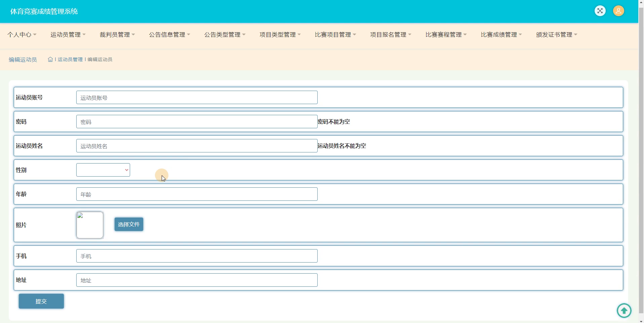Open the 比赛成绩管理 dropdown menu
This screenshot has height=323, width=644.
point(501,35)
